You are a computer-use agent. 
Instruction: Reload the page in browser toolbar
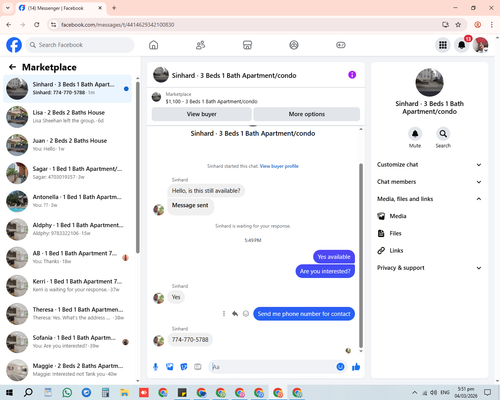(37, 25)
